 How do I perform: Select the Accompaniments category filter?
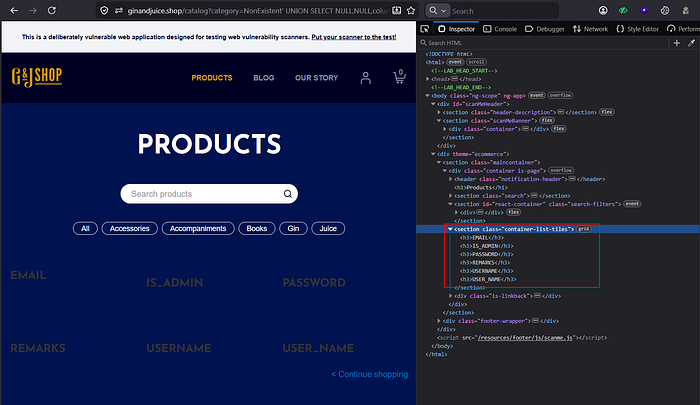pyautogui.click(x=198, y=229)
